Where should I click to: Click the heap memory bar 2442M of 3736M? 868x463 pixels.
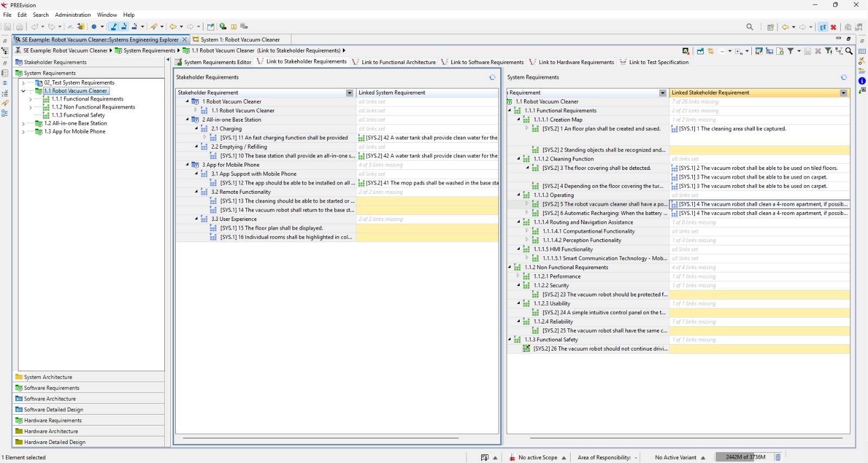745,457
